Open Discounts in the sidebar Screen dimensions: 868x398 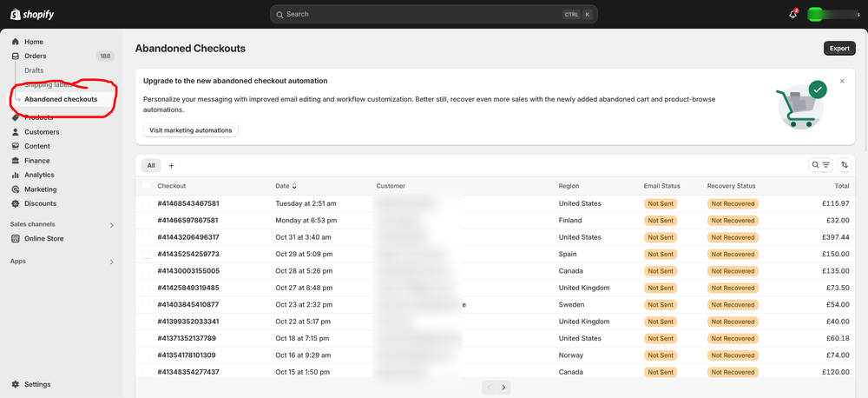tap(41, 203)
